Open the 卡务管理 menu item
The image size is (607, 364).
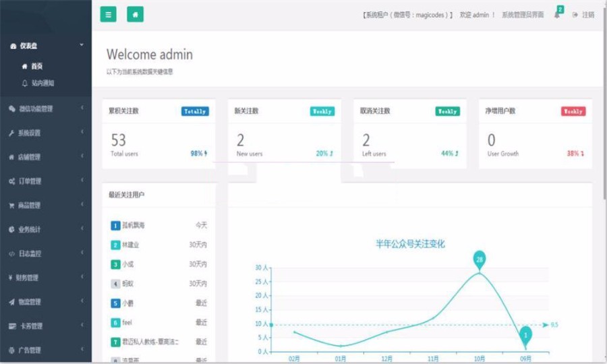(46, 326)
